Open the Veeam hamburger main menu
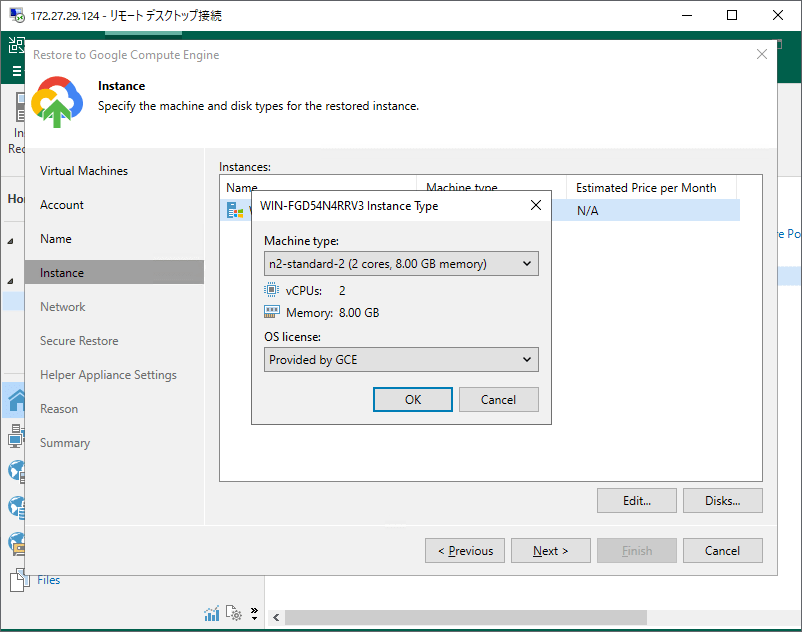 16,71
